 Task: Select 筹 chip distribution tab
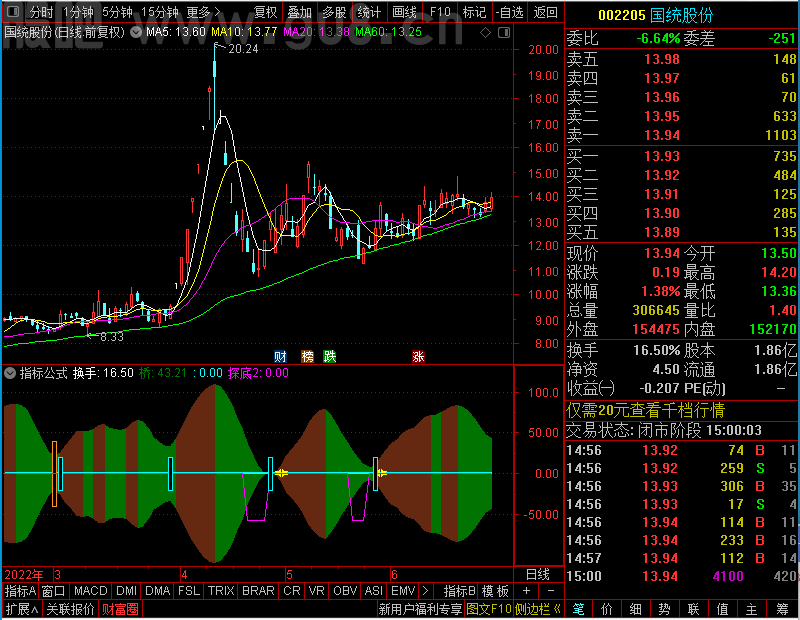coord(782,609)
